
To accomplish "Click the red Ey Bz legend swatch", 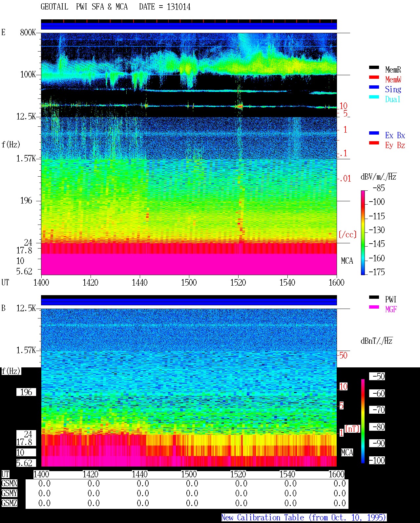I will point(374,143).
